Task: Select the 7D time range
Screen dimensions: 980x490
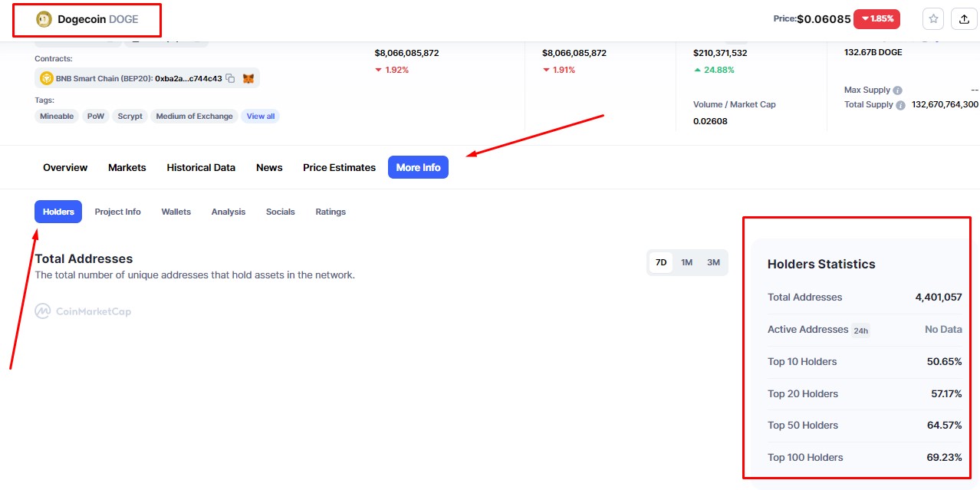Action: [660, 262]
